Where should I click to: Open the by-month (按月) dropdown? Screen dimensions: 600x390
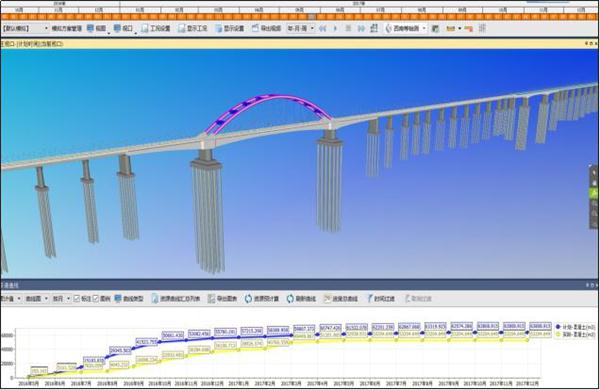point(61,299)
